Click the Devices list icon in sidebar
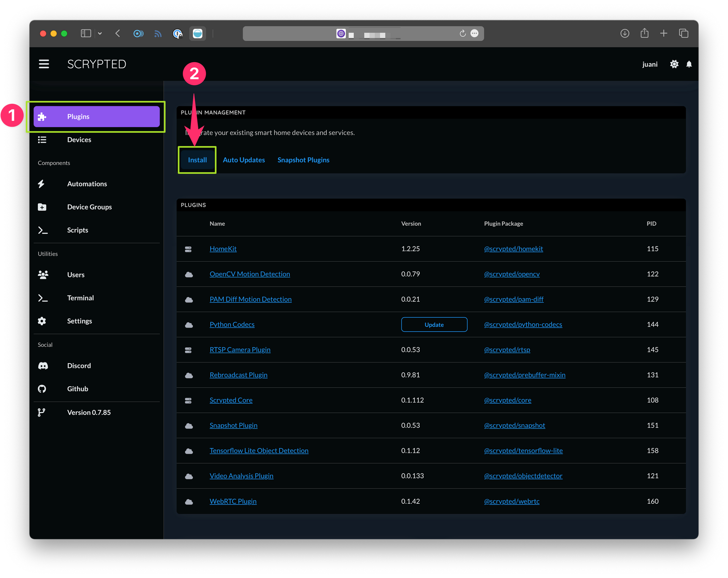The width and height of the screenshot is (728, 578). click(42, 140)
